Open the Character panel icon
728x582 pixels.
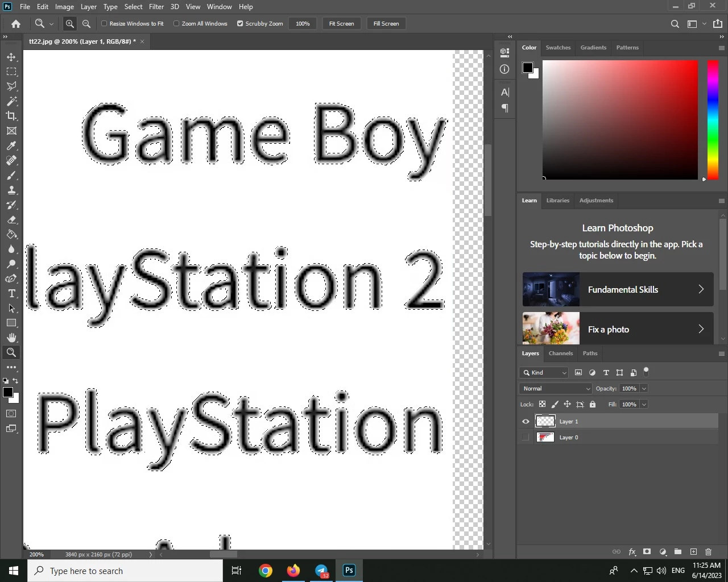[504, 92]
